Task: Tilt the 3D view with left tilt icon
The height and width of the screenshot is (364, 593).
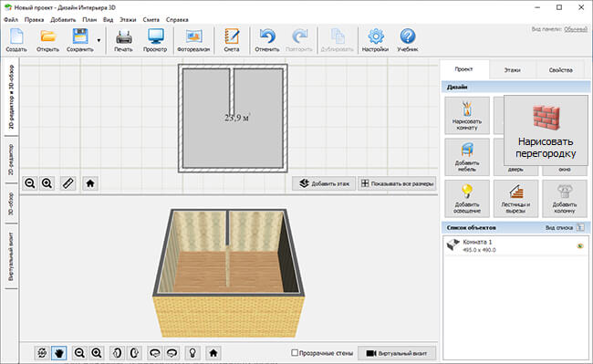Action: pos(117,353)
